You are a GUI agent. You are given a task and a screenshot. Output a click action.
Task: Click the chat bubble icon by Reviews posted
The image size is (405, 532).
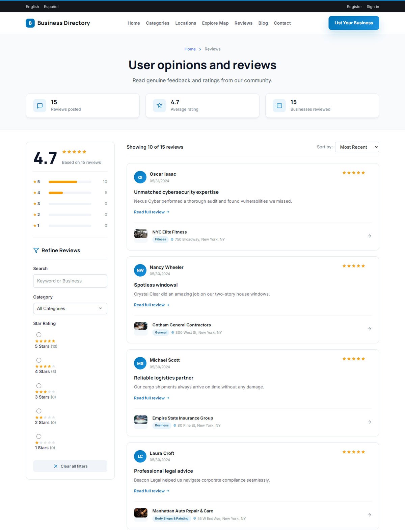pos(40,106)
